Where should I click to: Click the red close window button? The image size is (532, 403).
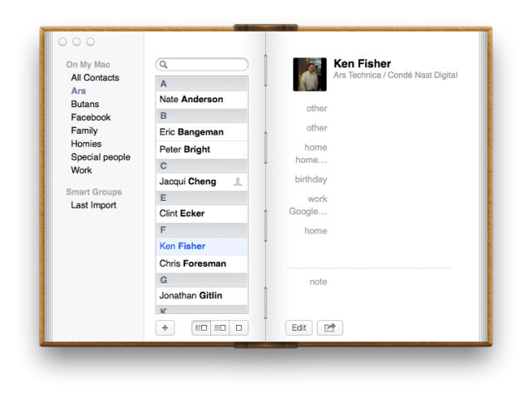(x=63, y=42)
